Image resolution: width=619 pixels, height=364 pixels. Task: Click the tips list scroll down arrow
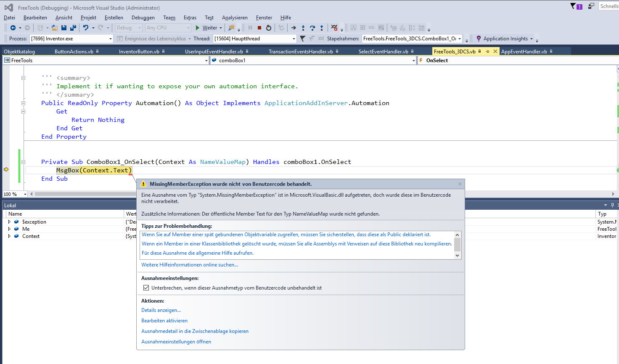[458, 255]
